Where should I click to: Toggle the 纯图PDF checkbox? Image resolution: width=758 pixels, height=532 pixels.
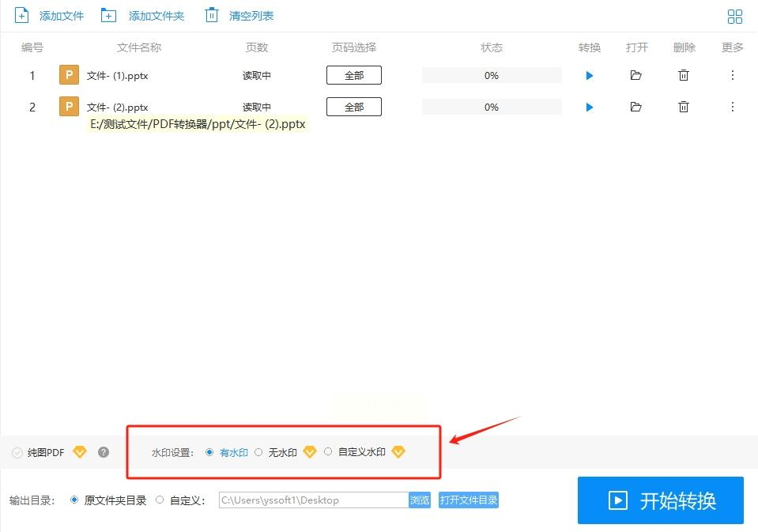pos(17,453)
